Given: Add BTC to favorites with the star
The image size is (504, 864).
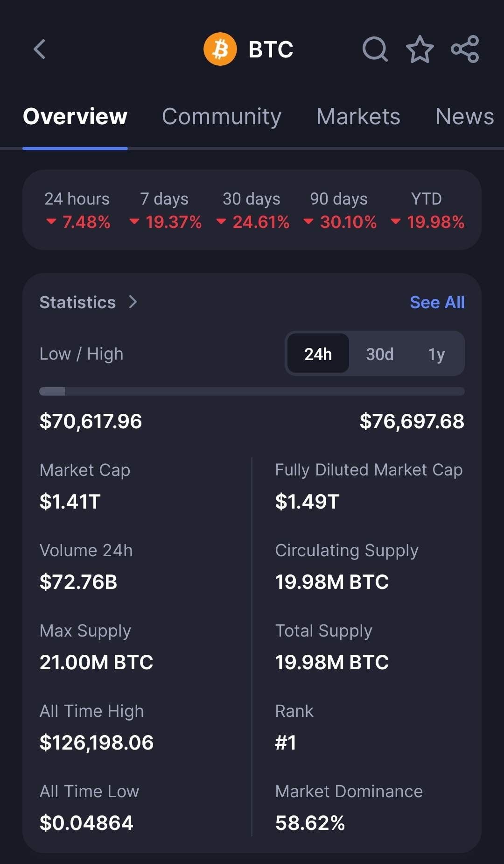Looking at the screenshot, I should pos(420,49).
